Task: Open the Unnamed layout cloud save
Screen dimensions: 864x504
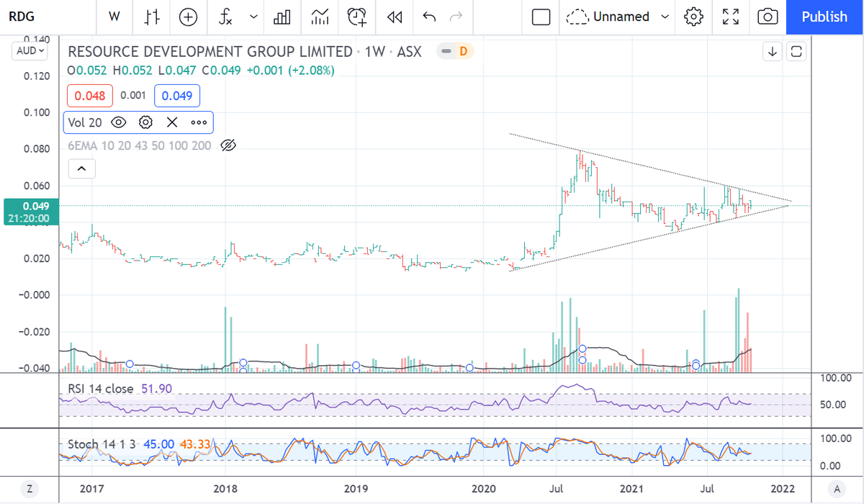Action: pos(608,17)
